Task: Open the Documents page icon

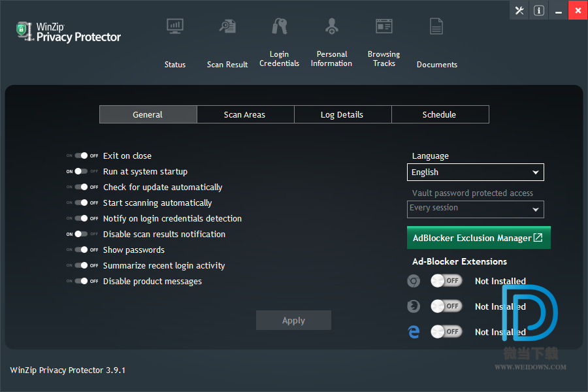Action: [x=436, y=26]
